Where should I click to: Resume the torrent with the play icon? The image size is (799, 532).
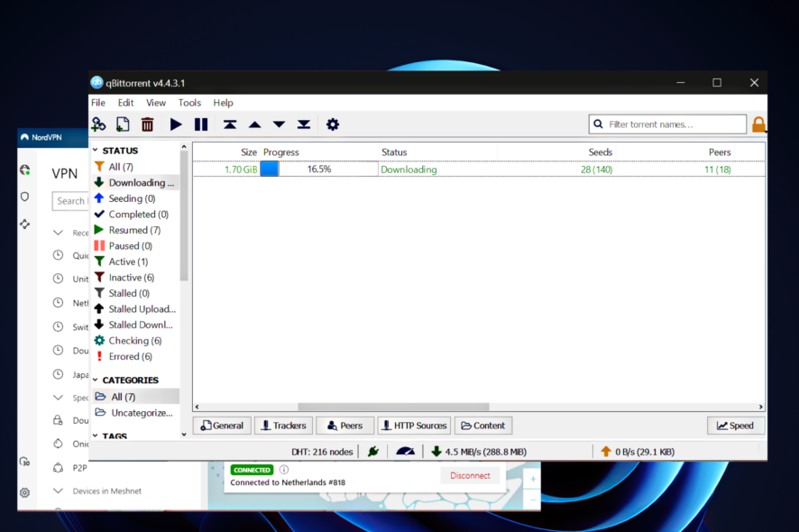[x=175, y=124]
